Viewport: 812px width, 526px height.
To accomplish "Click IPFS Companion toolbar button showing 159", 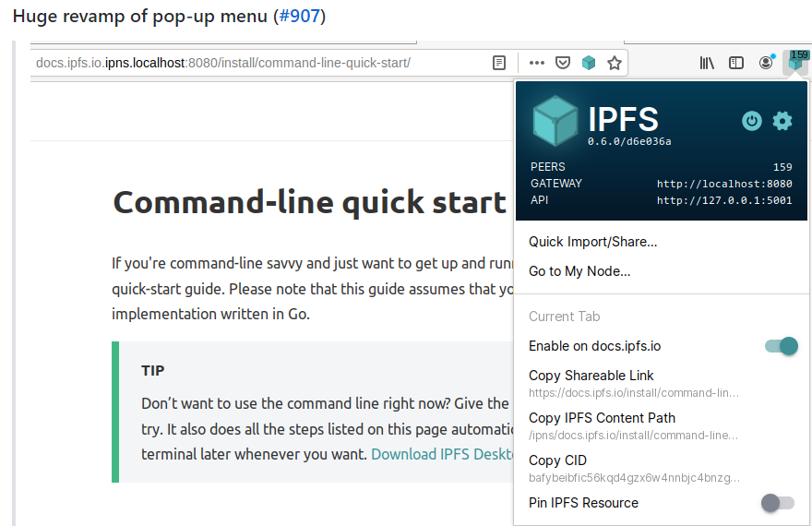I will click(x=796, y=62).
